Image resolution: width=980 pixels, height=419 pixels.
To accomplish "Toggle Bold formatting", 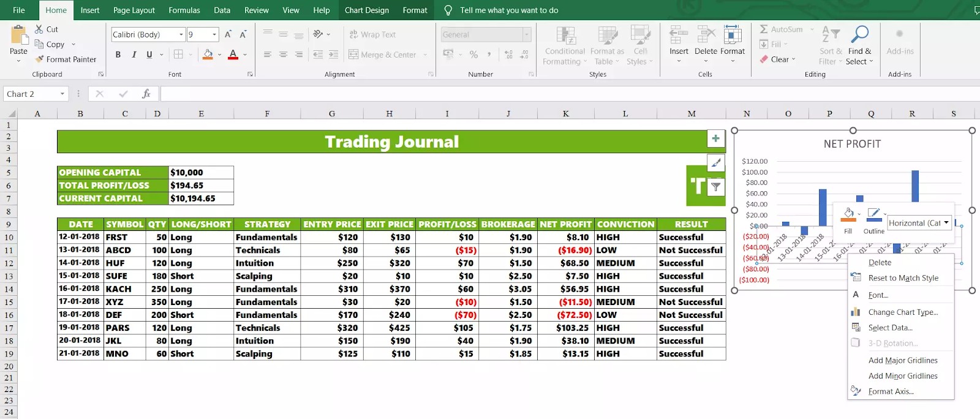I will [x=118, y=55].
